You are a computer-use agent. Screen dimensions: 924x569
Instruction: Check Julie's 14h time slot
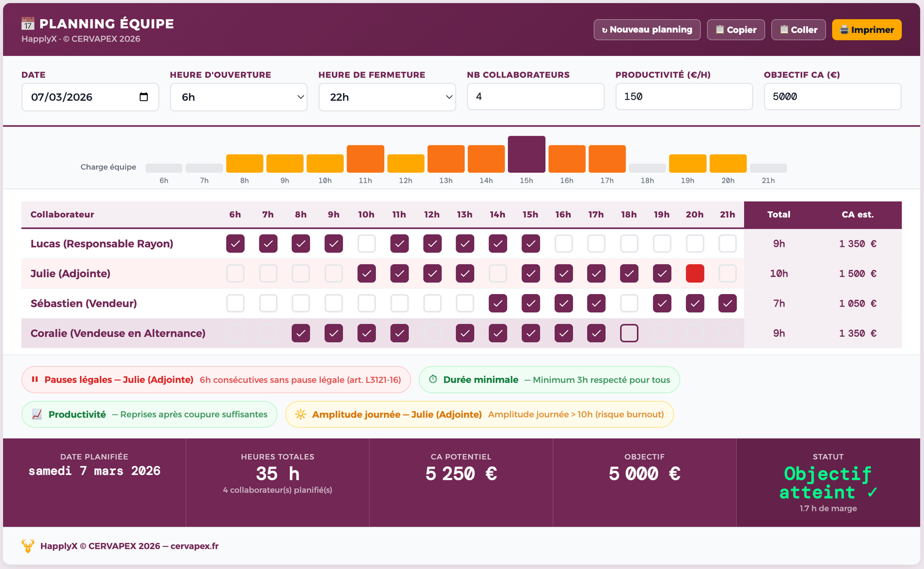click(498, 273)
